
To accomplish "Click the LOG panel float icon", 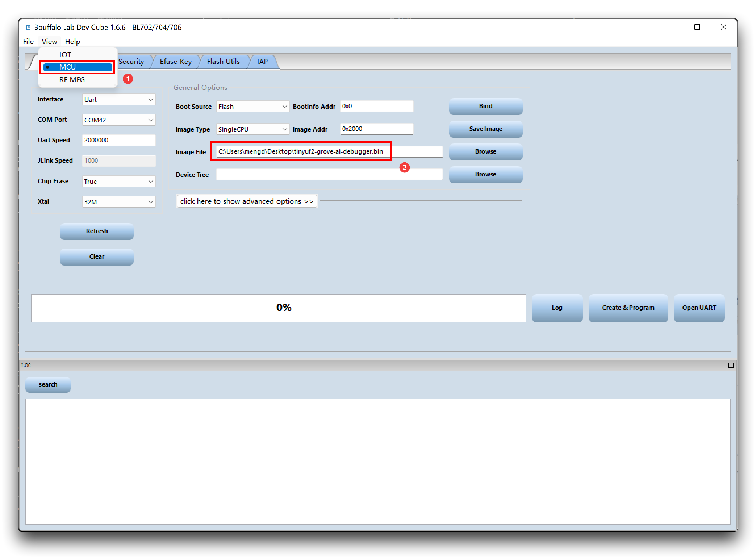I will (x=731, y=365).
